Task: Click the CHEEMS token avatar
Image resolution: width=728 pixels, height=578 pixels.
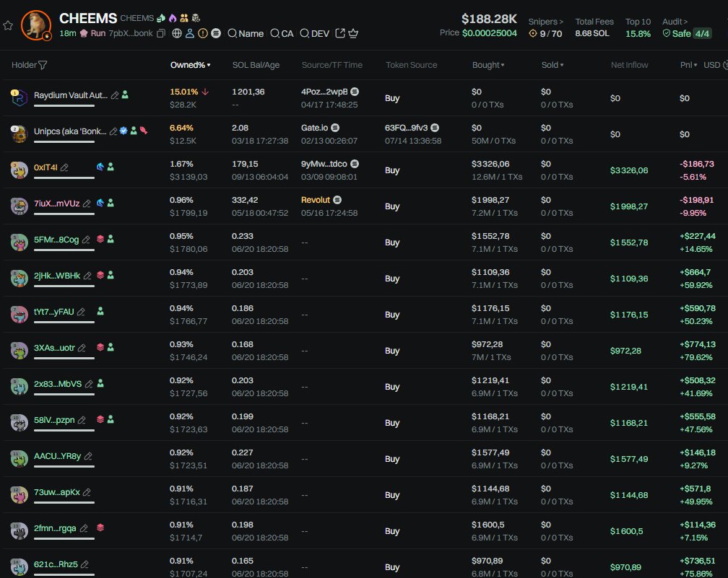Action: [x=36, y=25]
